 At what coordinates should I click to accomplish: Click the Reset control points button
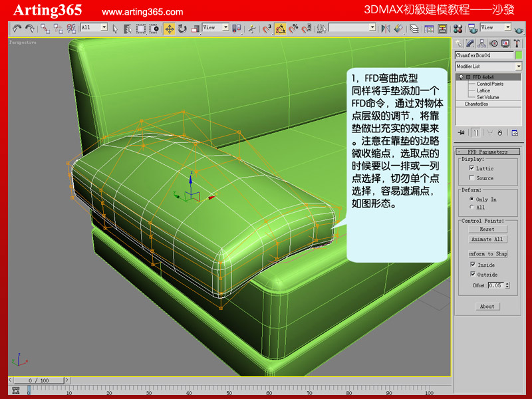point(487,229)
